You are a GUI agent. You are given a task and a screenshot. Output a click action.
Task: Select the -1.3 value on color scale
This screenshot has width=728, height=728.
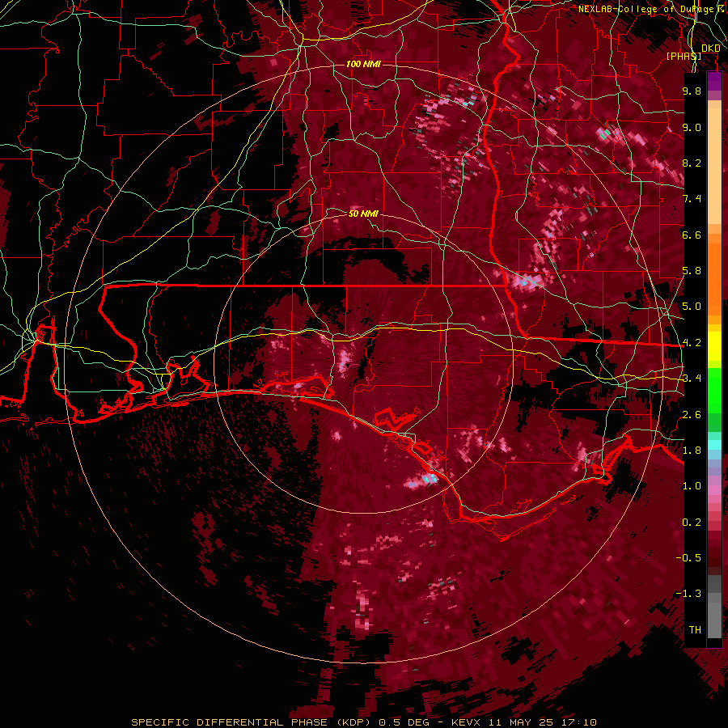point(688,594)
